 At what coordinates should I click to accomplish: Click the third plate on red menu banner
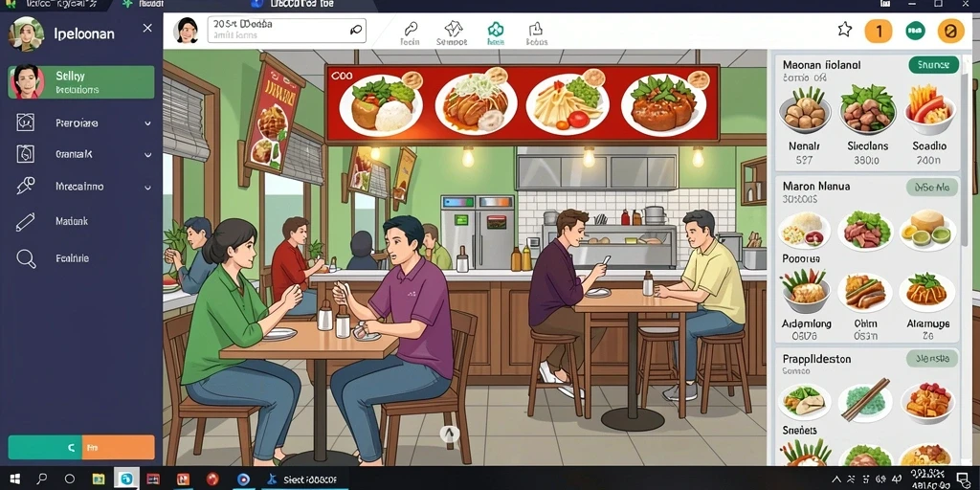(568, 102)
